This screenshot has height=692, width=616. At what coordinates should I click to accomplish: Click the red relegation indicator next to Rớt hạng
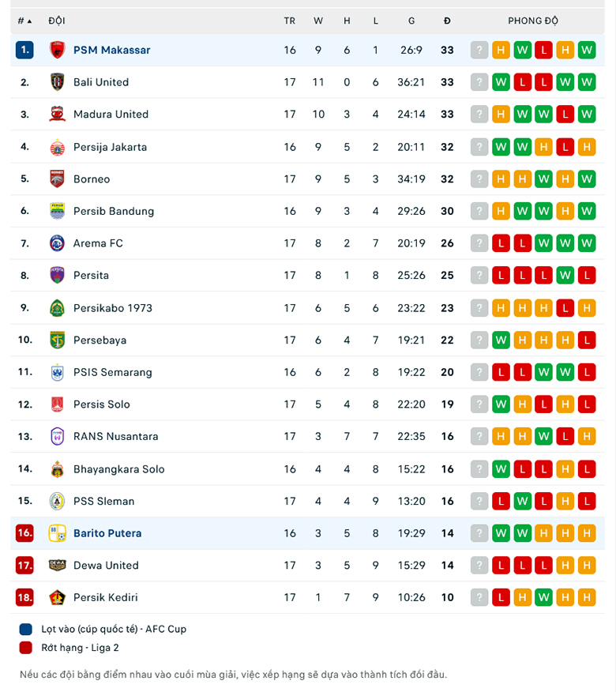point(24,646)
